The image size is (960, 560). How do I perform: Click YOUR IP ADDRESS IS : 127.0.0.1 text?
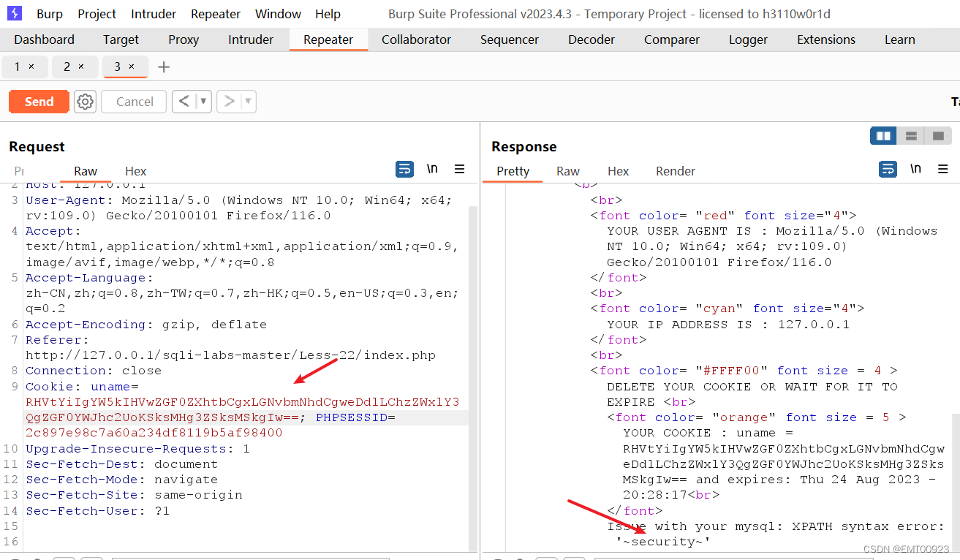728,325
